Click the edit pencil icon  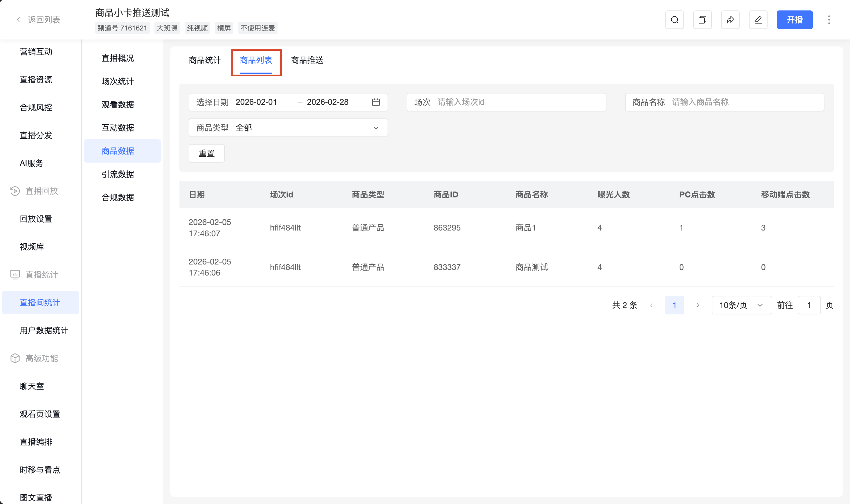click(x=758, y=20)
